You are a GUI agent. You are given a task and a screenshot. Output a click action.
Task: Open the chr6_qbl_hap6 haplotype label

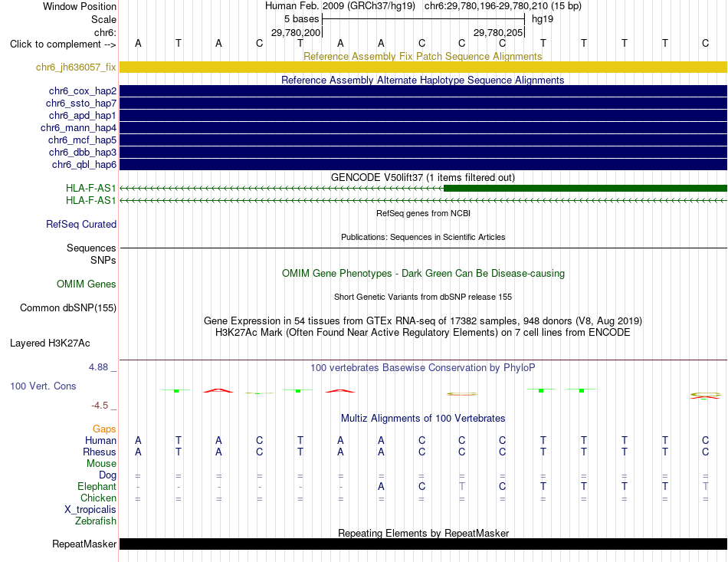pos(84,164)
